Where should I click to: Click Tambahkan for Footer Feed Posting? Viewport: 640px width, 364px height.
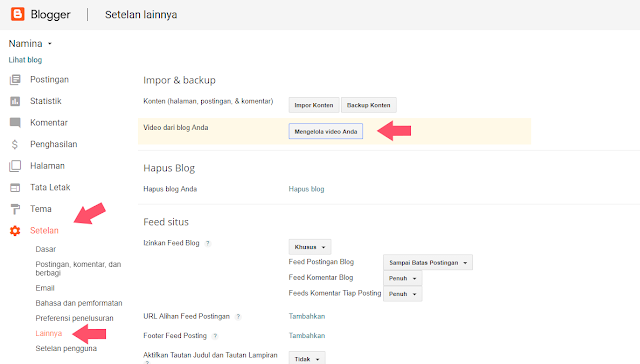click(x=307, y=335)
